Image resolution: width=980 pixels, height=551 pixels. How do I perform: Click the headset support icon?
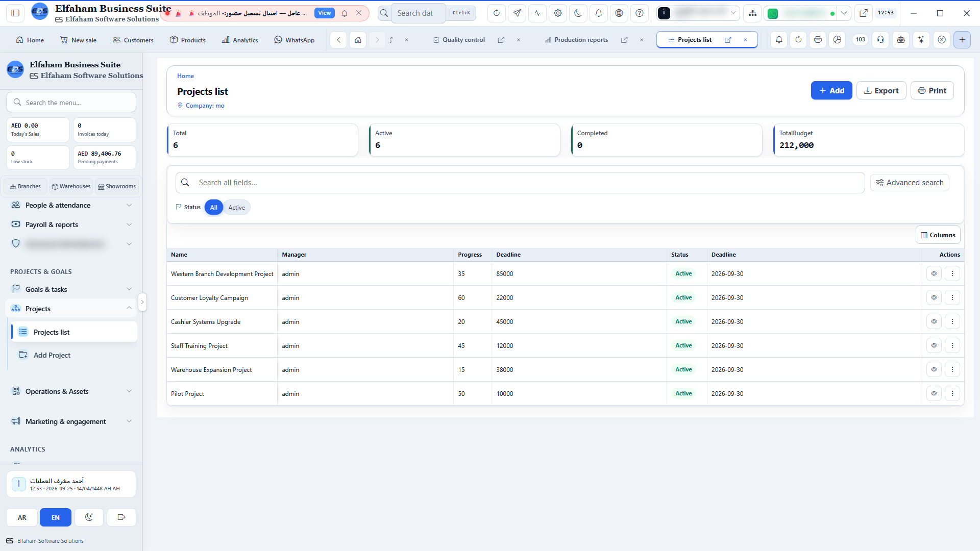(x=880, y=39)
